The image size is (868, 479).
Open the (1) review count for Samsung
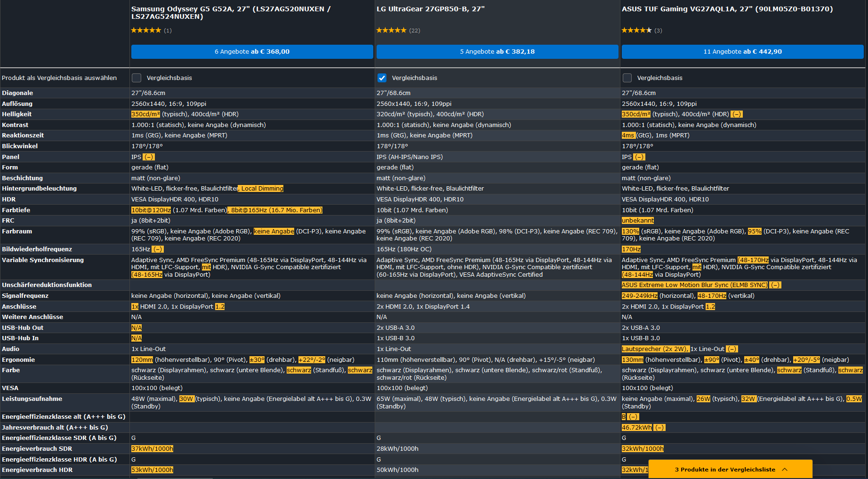click(168, 31)
